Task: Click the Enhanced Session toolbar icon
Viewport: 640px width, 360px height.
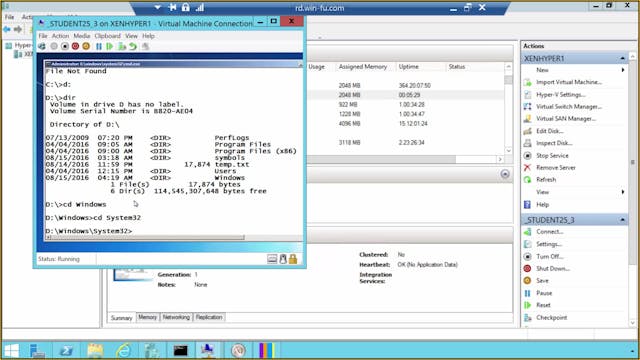Action: point(145,47)
